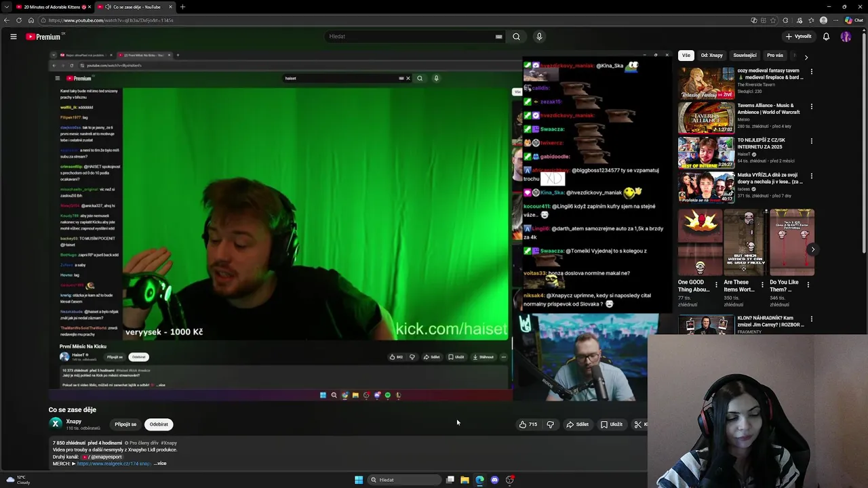This screenshot has height=488, width=868.
Task: Open the Are These Items Worth short
Action: click(745, 242)
